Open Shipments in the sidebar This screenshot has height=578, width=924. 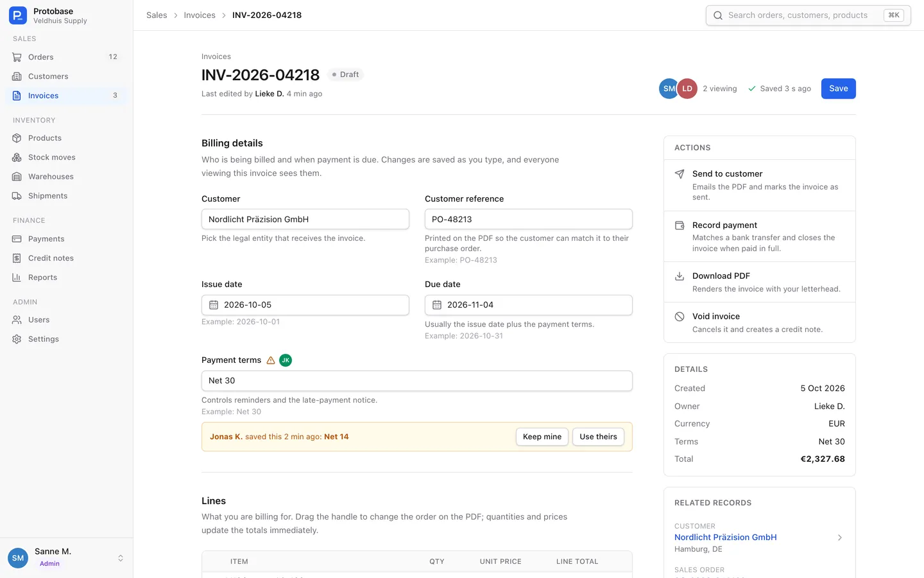[x=67, y=196]
